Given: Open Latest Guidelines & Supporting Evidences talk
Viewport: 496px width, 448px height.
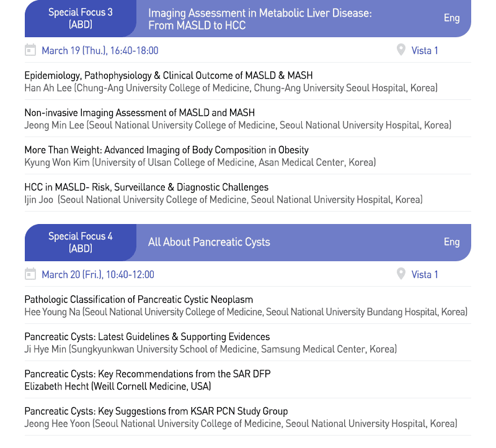Looking at the screenshot, I should point(147,337).
